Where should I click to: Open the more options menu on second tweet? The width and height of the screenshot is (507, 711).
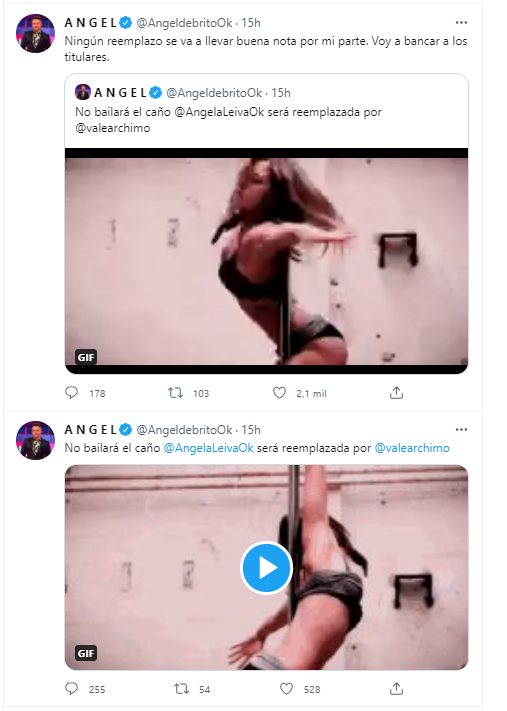pos(461,429)
